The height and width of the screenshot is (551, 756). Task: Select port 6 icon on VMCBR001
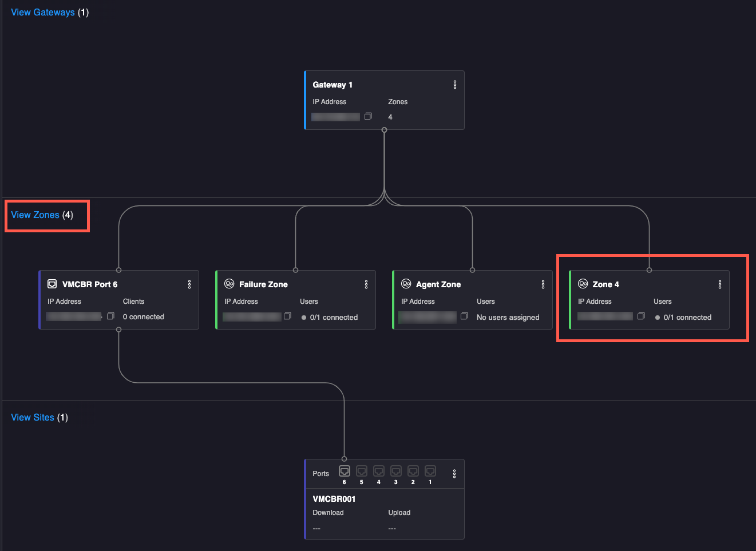click(x=345, y=471)
